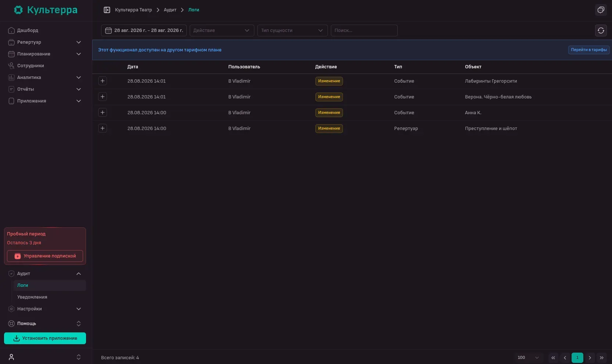Screen dimensions: 612x364
Task: Click the Помощь lifebuoy icon
Action: [11, 324]
